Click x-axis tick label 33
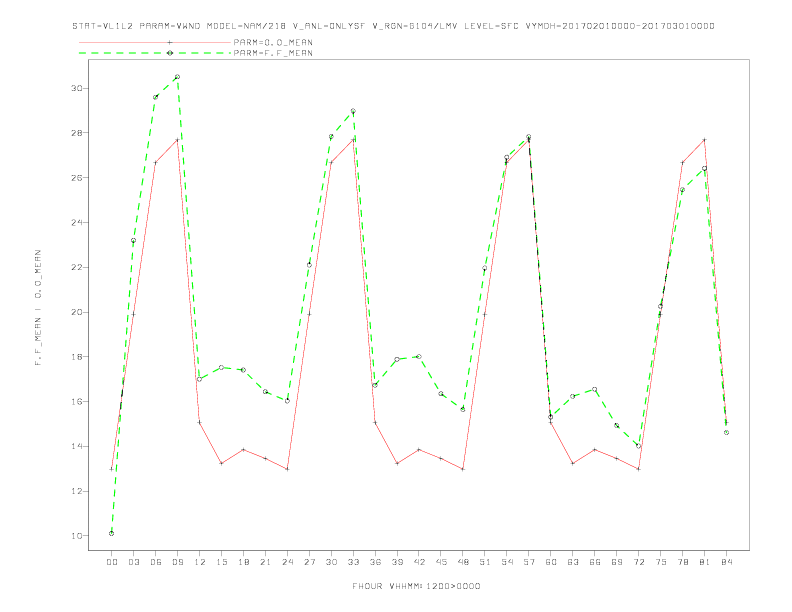Screen dimensions: 792x612 (x=353, y=562)
